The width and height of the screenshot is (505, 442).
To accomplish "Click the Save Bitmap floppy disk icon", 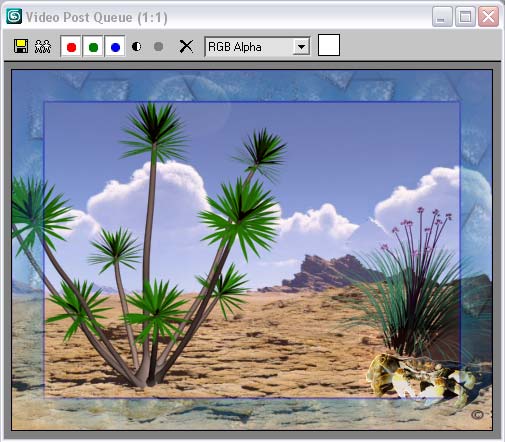I will (x=21, y=46).
